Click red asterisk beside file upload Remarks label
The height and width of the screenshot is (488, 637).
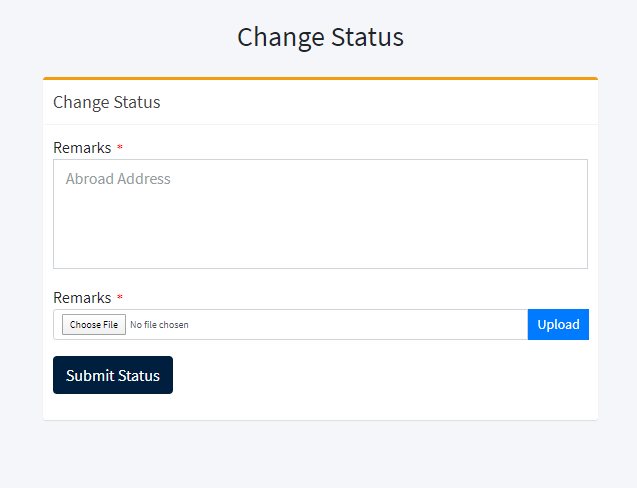[120, 297]
